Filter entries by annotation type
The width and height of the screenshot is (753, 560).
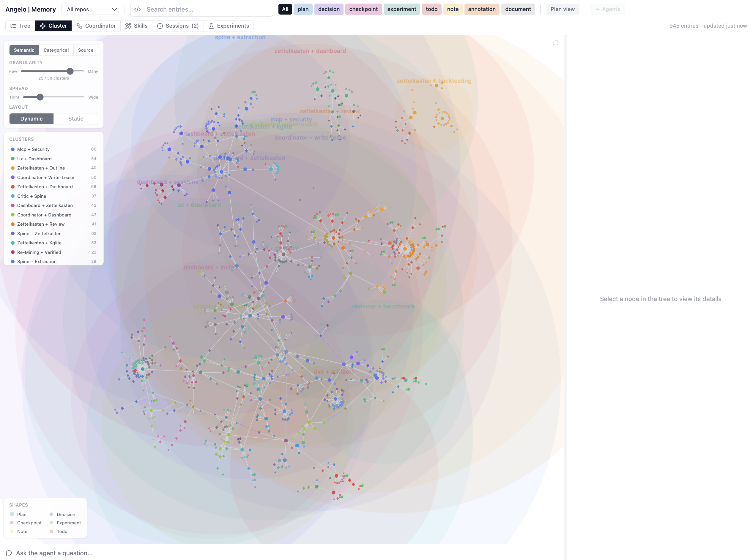pos(482,9)
